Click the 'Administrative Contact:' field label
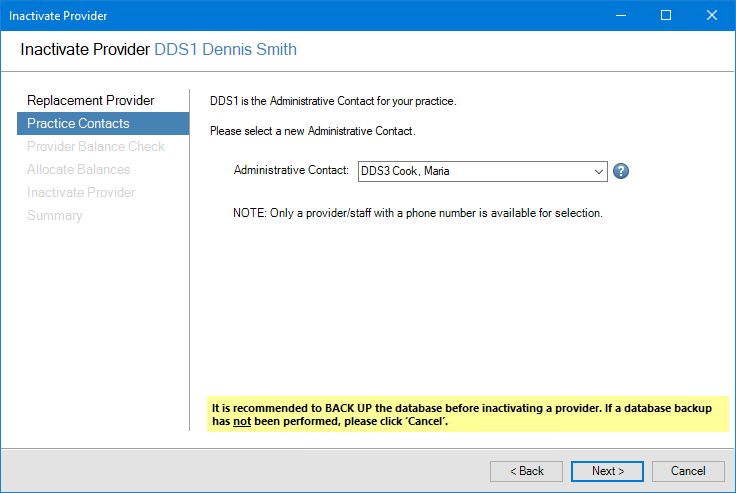This screenshot has height=493, width=736. [291, 171]
